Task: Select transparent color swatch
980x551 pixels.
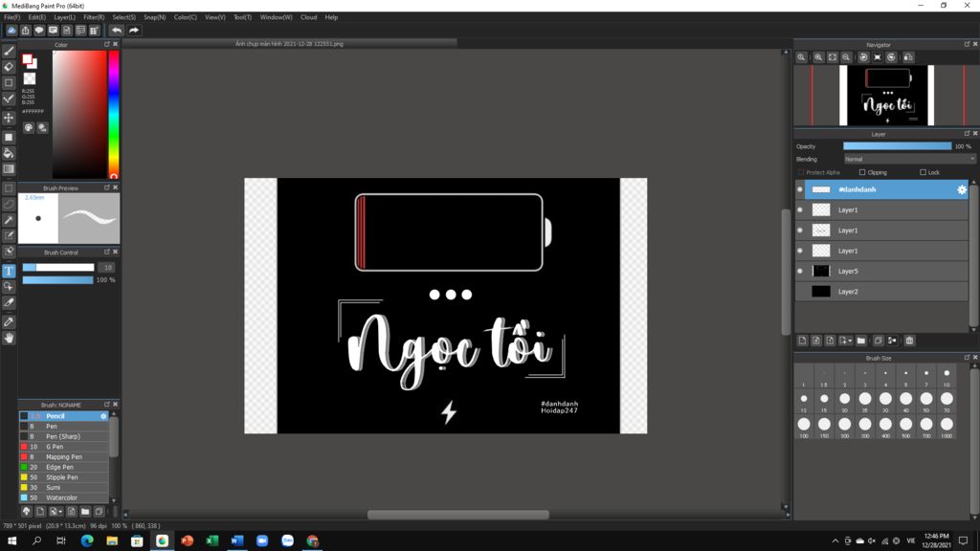Action: pyautogui.click(x=30, y=78)
